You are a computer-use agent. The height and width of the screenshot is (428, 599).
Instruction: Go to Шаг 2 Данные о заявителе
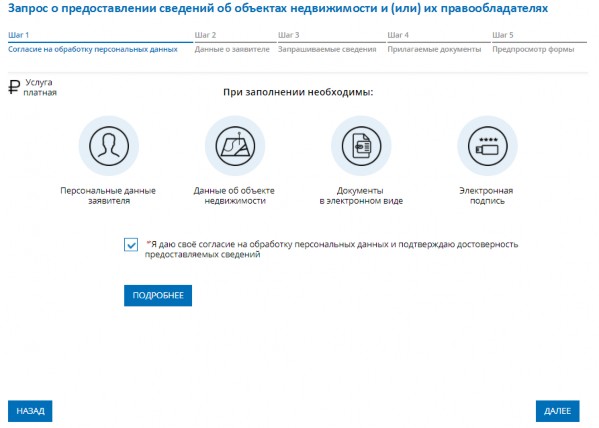click(x=235, y=42)
